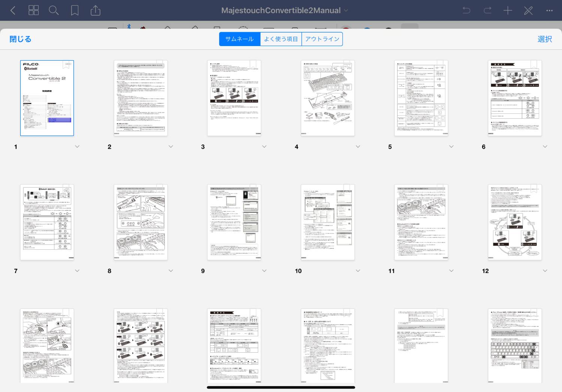Switch to the サムネール tab
The height and width of the screenshot is (392, 562).
[240, 39]
